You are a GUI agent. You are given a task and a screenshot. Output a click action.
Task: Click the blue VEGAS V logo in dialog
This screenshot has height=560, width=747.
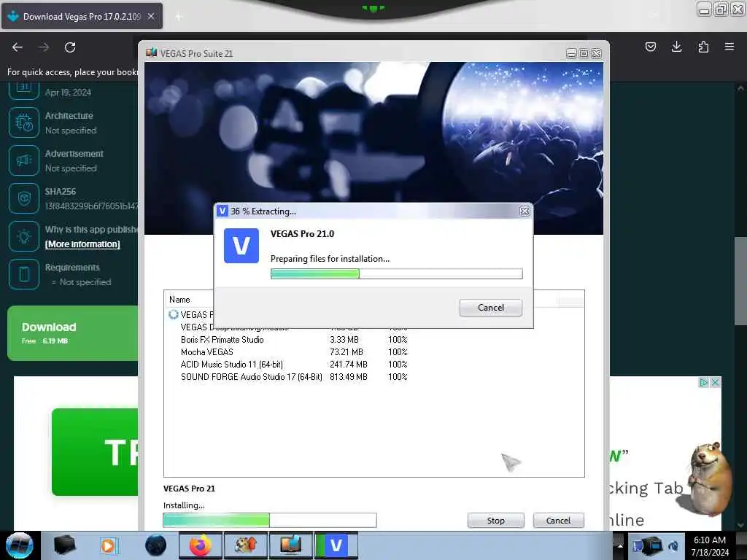pos(241,246)
